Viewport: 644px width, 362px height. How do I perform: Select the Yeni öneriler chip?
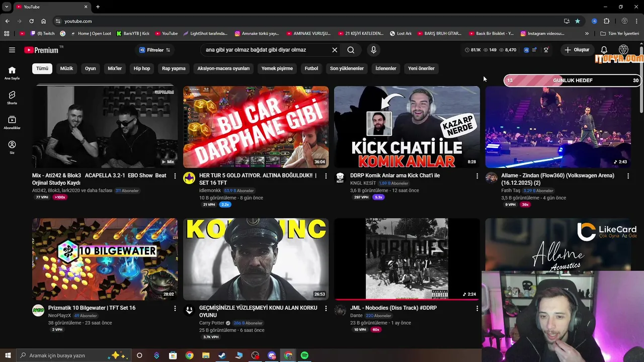421,68
